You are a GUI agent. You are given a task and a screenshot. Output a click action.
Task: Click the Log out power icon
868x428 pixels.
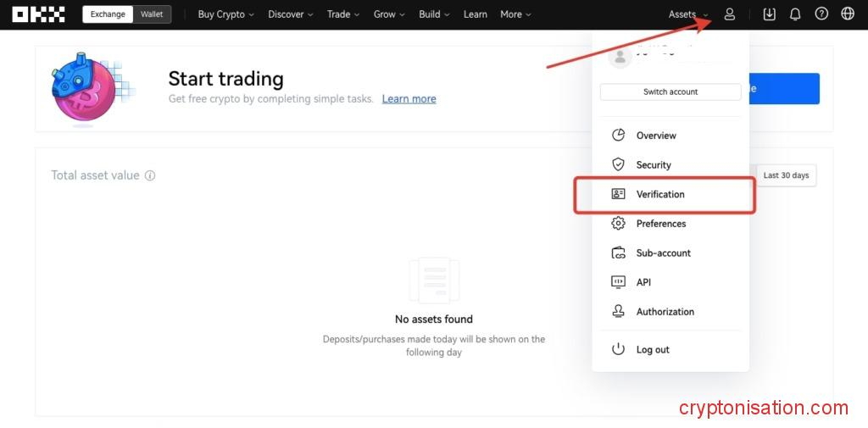619,349
